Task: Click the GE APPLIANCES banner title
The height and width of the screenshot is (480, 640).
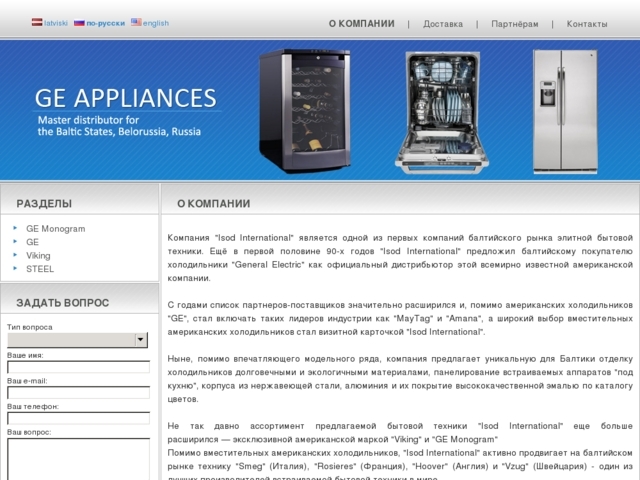Action: point(126,98)
